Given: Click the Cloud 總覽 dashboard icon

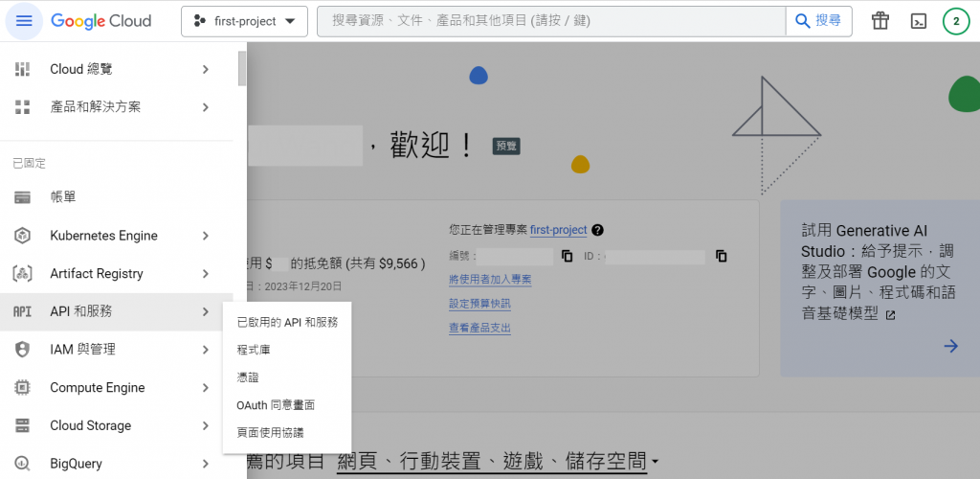Looking at the screenshot, I should (x=23, y=69).
